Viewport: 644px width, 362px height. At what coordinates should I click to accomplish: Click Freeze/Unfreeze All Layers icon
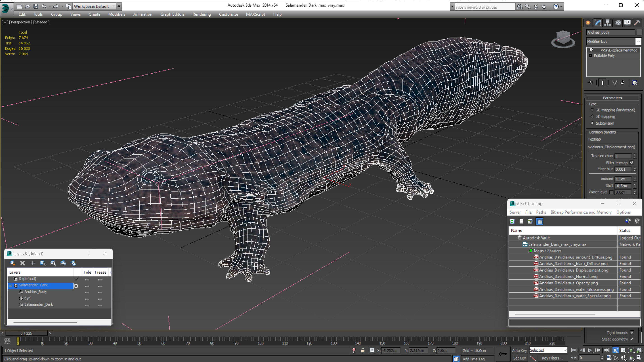pyautogui.click(x=73, y=263)
